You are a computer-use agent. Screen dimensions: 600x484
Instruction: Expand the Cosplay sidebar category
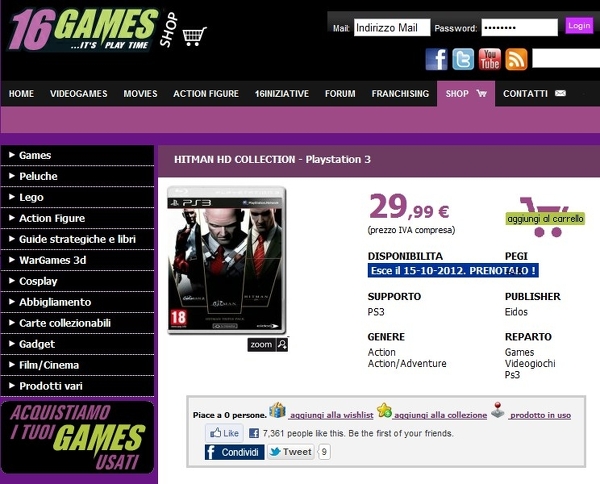[x=77, y=281]
